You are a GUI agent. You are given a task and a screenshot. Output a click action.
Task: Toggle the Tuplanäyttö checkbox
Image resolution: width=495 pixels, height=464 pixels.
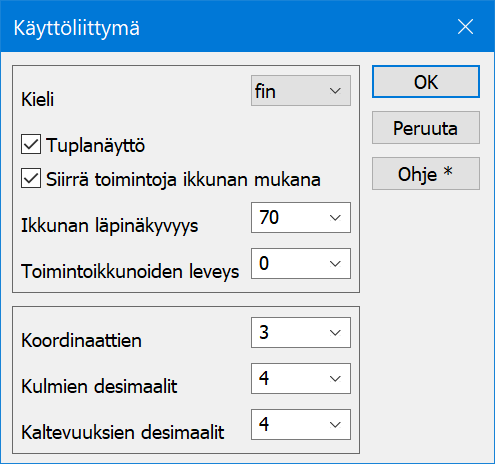click(31, 144)
